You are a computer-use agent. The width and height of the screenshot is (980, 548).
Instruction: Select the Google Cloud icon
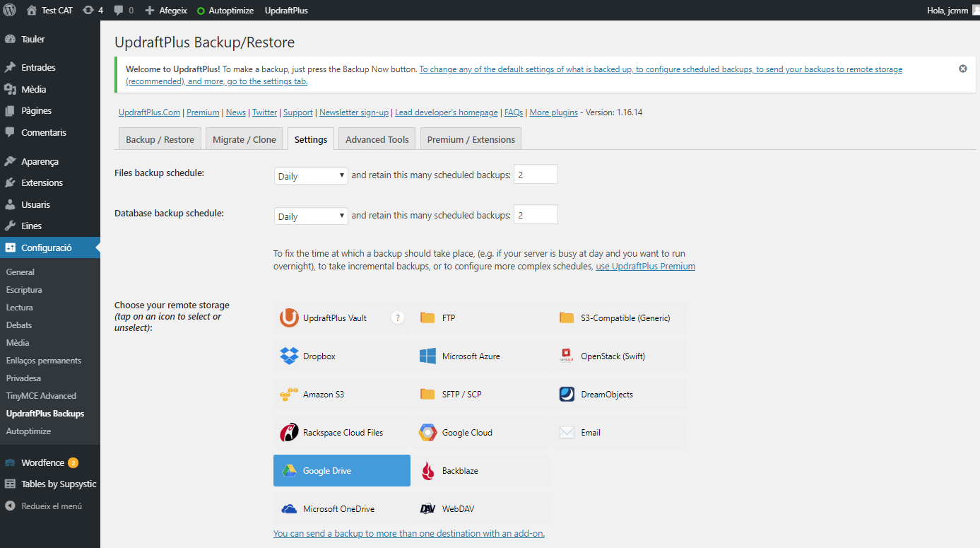coord(427,432)
